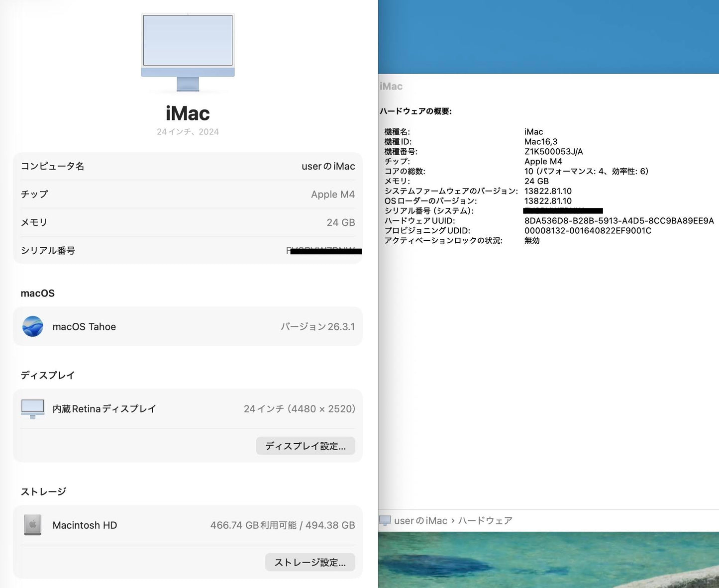Click the チップ row value 'Apple M4'
The width and height of the screenshot is (719, 588).
pos(333,195)
